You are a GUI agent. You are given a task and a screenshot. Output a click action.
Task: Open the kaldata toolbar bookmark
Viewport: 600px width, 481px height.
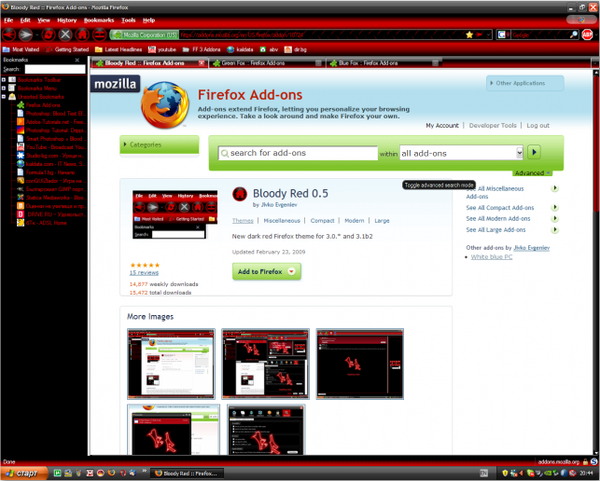pos(240,49)
